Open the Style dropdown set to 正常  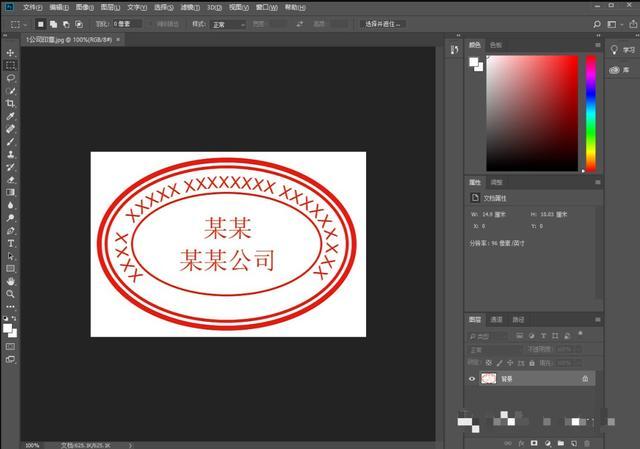(x=228, y=24)
